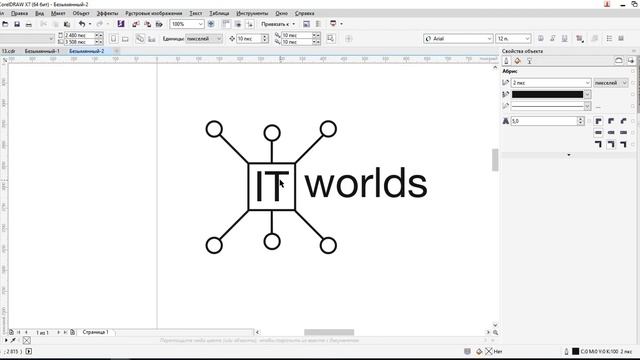Click the Save document icon

pos(17,24)
